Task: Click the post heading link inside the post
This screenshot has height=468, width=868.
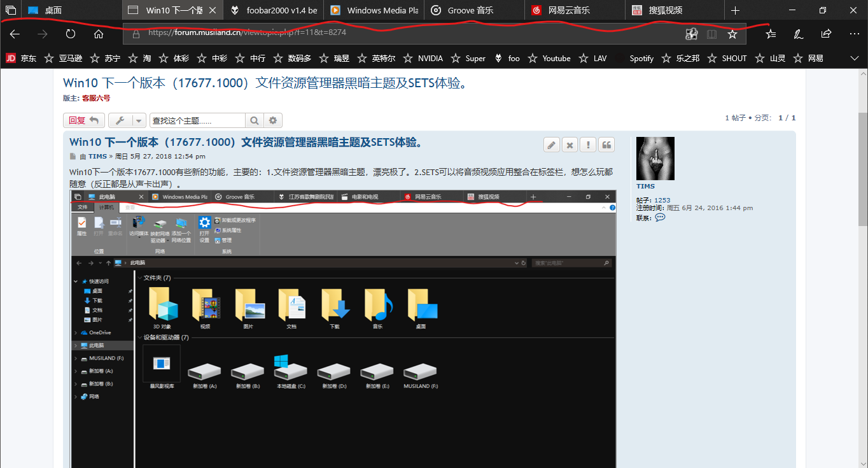Action: point(246,142)
